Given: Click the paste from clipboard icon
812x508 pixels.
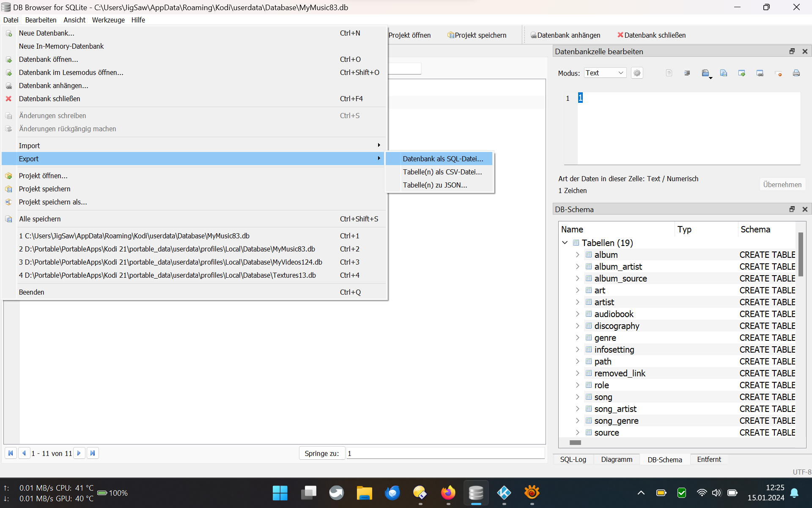Looking at the screenshot, I should click(724, 73).
